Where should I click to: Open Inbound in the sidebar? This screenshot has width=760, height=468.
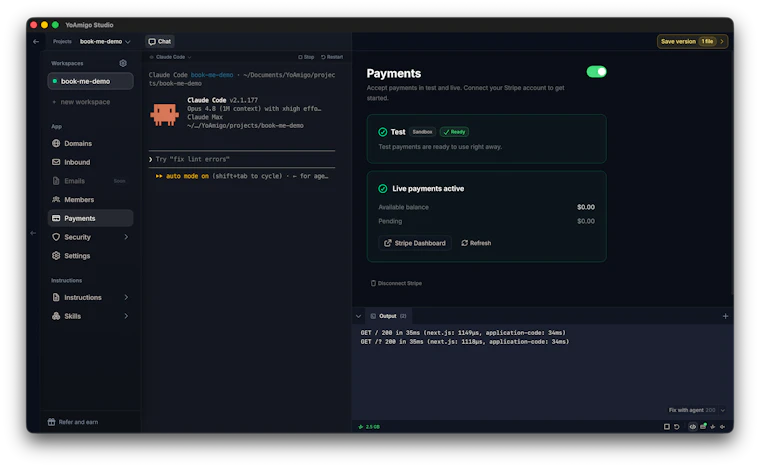(90, 162)
